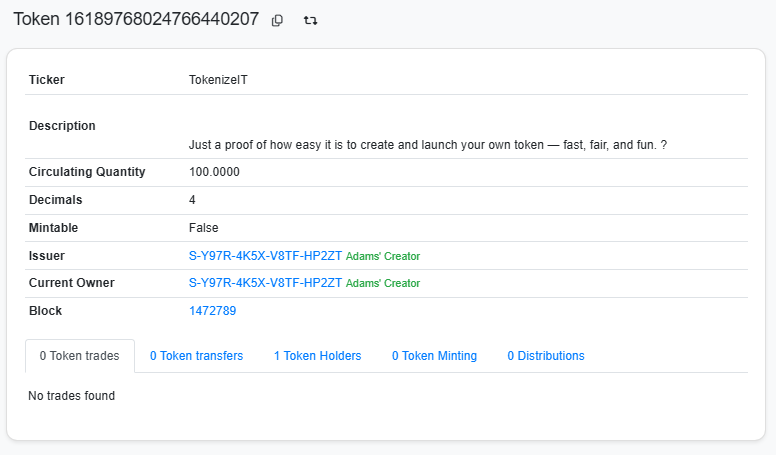Click the Adams' Creator label in the Issuer row
The height and width of the screenshot is (455, 776).
click(383, 256)
